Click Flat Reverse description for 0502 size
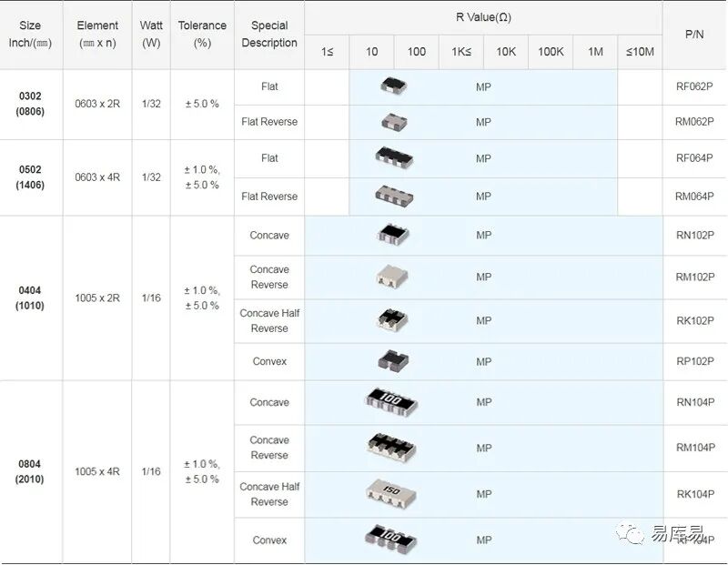 (269, 197)
